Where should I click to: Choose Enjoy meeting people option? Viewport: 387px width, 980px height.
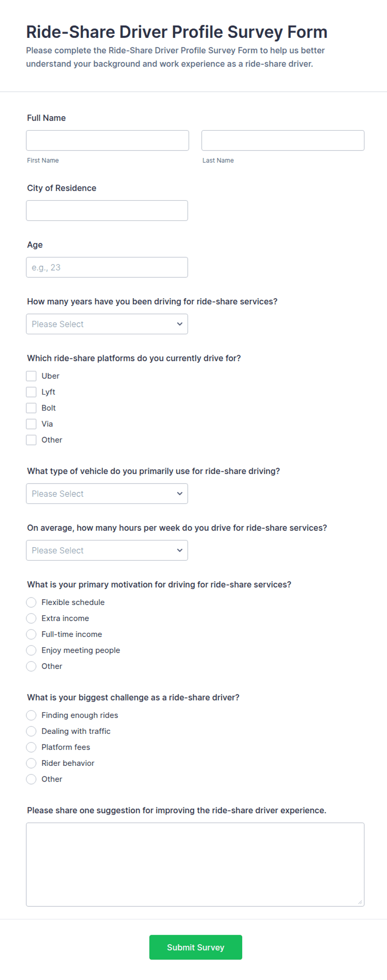tap(31, 650)
